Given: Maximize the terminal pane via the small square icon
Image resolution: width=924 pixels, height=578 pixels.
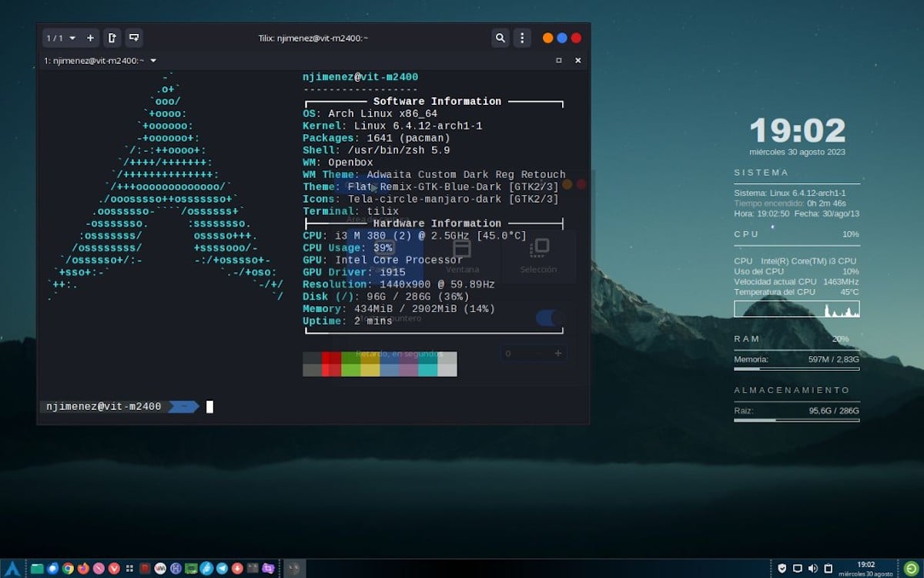Looking at the screenshot, I should click(559, 60).
